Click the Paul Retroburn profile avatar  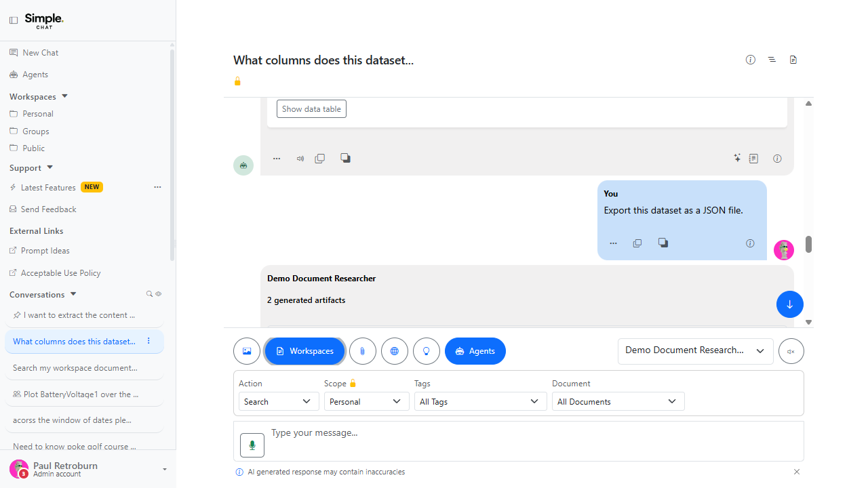pos(19,469)
